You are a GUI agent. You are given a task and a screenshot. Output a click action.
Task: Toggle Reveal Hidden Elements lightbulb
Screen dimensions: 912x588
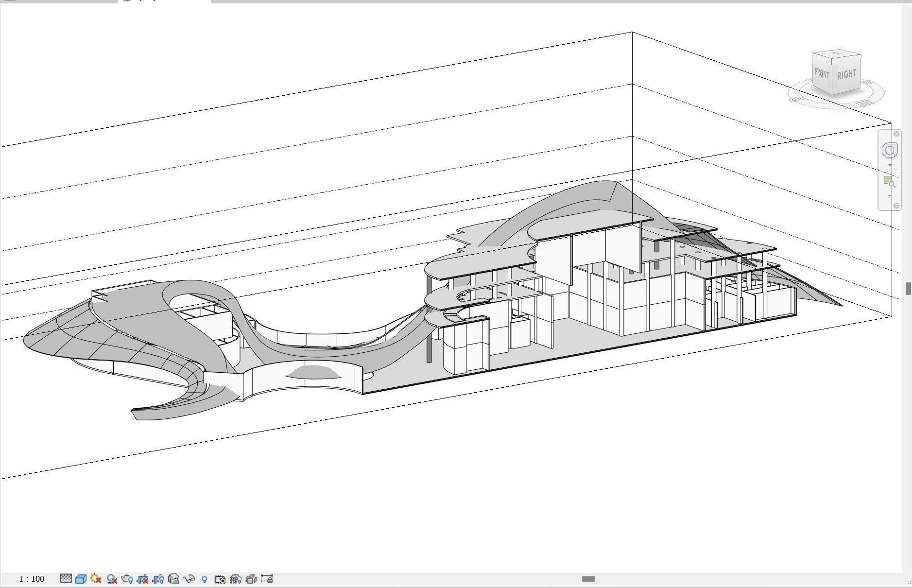tap(205, 579)
